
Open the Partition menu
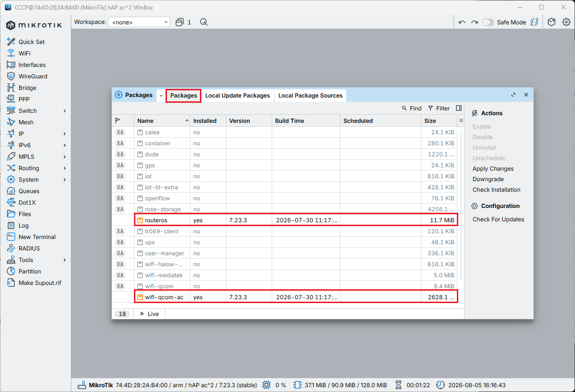click(x=30, y=272)
